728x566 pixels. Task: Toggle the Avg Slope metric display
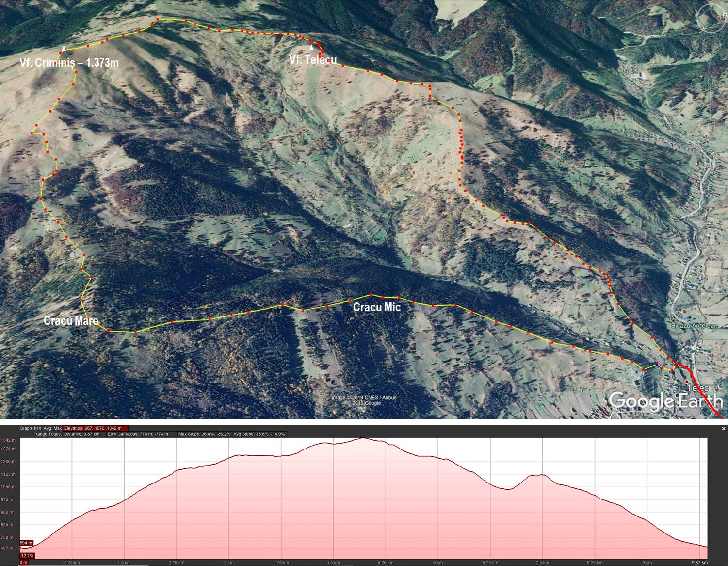point(259,434)
